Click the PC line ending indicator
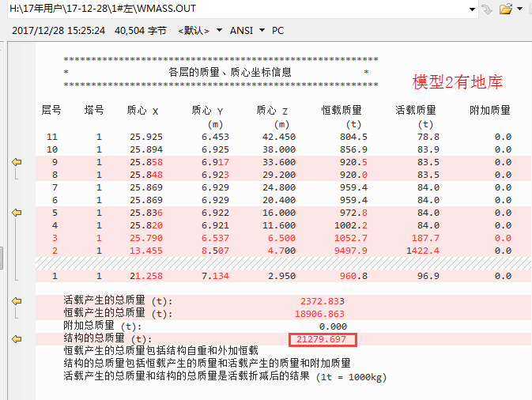Screen dimensions: 532x400 click(278, 30)
